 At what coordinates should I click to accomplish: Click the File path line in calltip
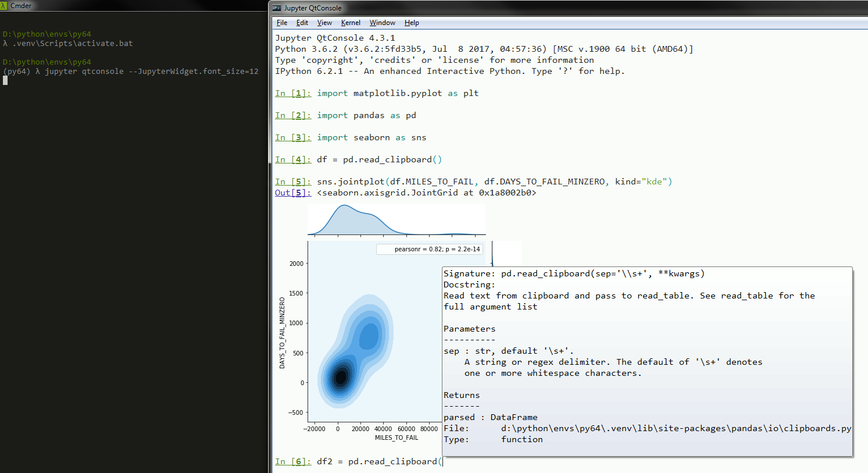[647, 428]
